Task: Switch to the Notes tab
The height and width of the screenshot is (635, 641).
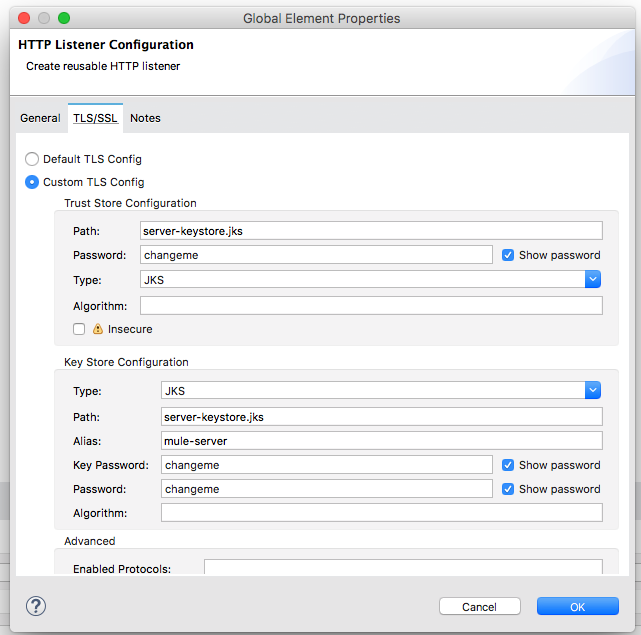Action: (x=145, y=118)
